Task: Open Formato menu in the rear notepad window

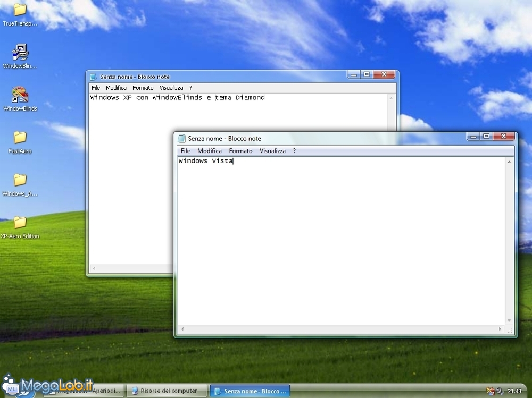Action: point(143,88)
